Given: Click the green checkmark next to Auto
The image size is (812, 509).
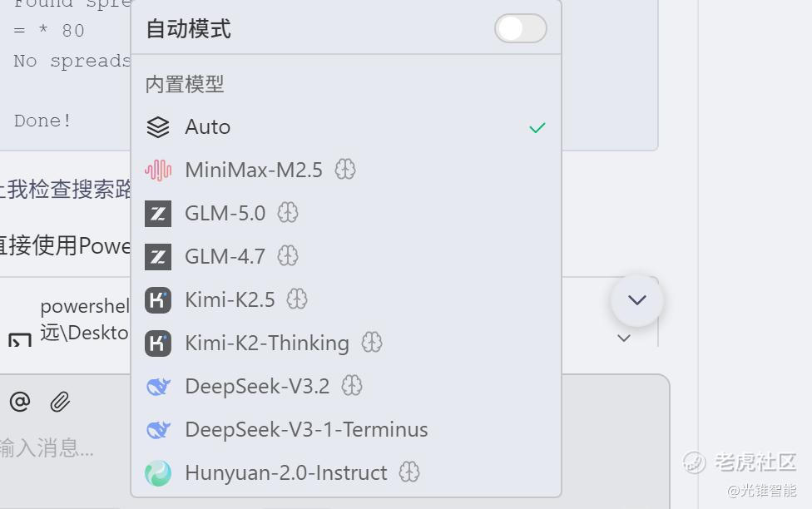Looking at the screenshot, I should (x=537, y=127).
